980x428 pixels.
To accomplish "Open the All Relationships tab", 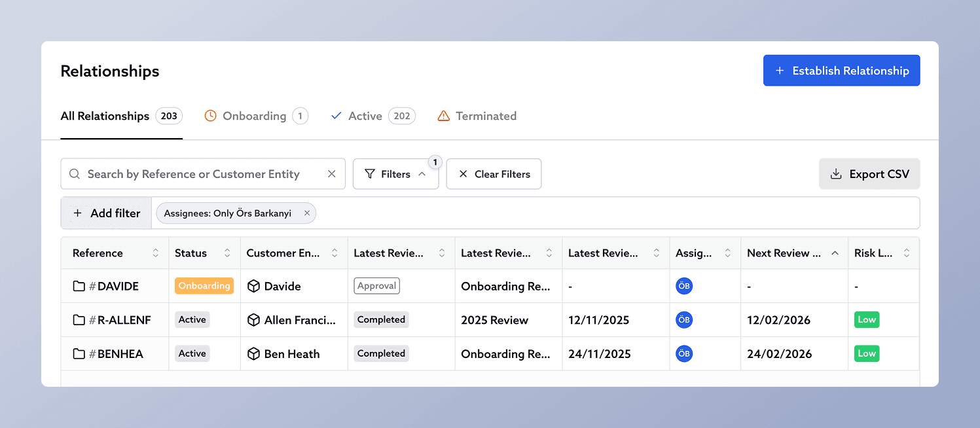I will (105, 115).
